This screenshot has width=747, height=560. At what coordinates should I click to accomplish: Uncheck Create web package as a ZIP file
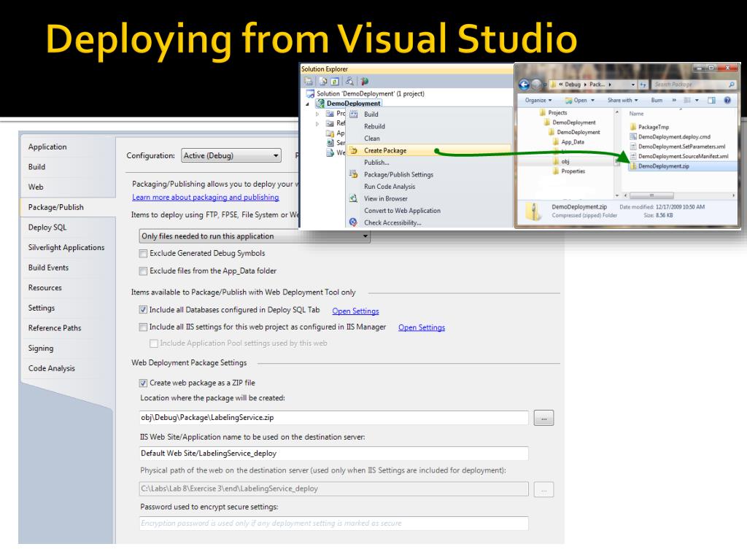[x=143, y=383]
